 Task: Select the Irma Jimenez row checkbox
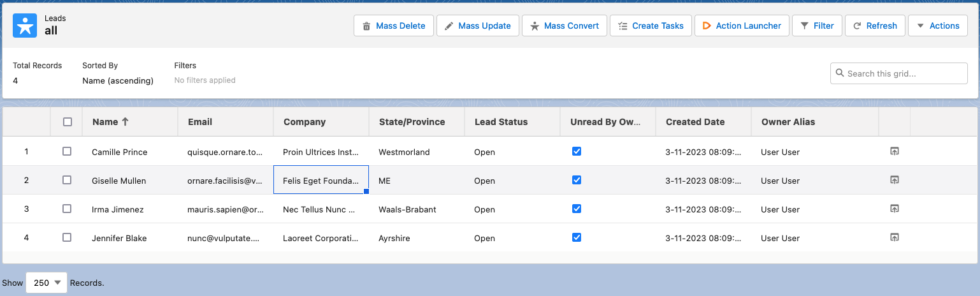(67, 209)
